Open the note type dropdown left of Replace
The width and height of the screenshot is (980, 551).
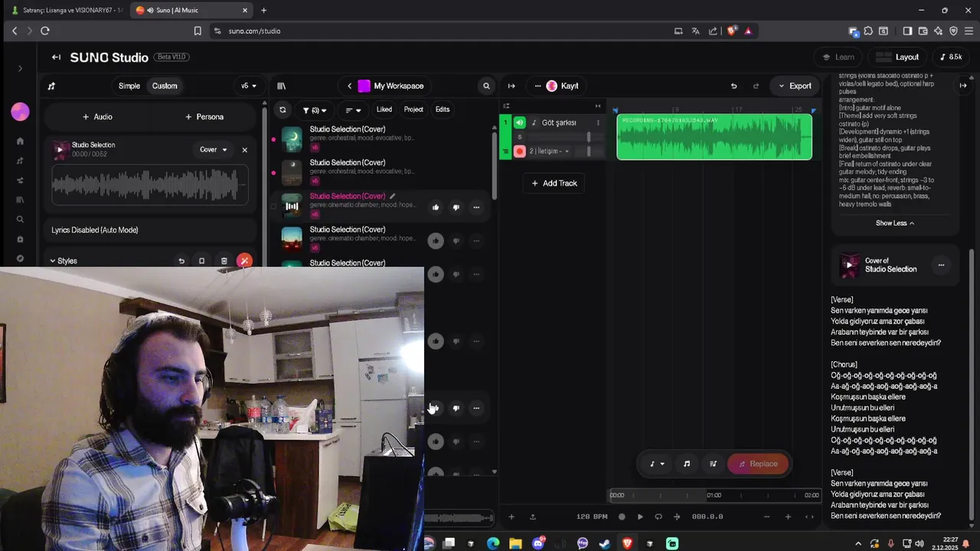click(657, 464)
